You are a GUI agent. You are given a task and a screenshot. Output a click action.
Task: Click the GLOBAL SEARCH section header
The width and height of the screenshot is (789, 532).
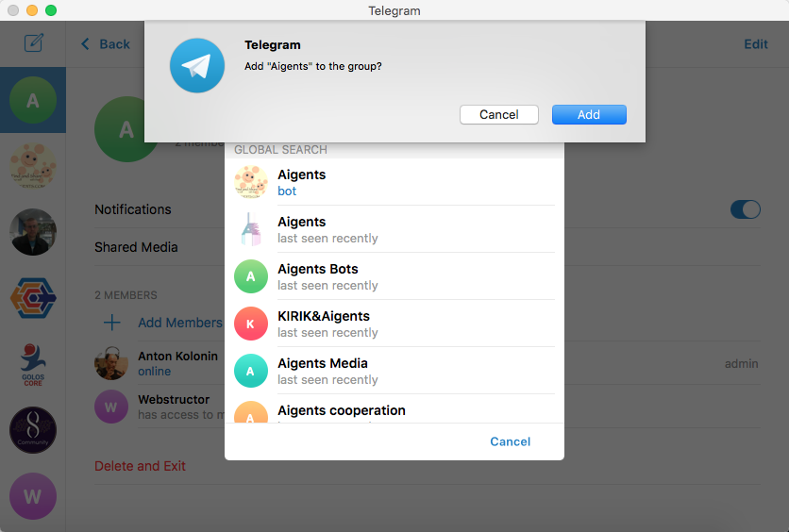[x=280, y=150]
